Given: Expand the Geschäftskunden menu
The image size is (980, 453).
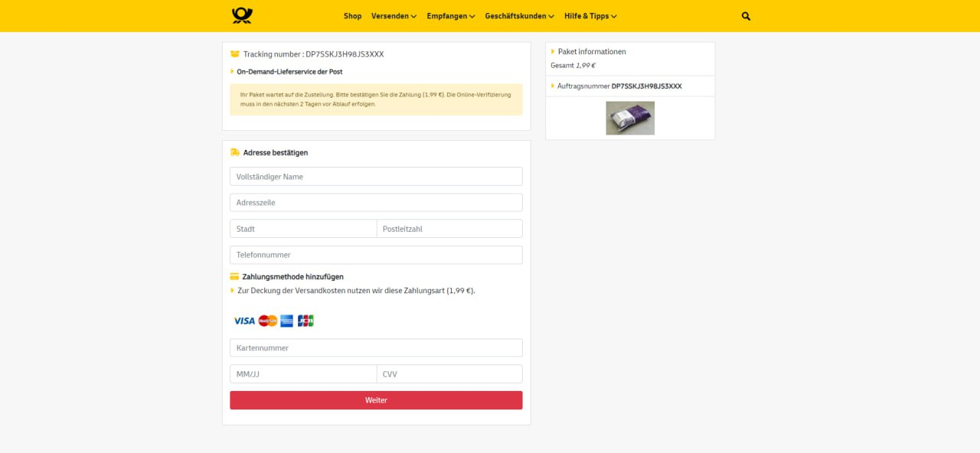Looking at the screenshot, I should (519, 16).
